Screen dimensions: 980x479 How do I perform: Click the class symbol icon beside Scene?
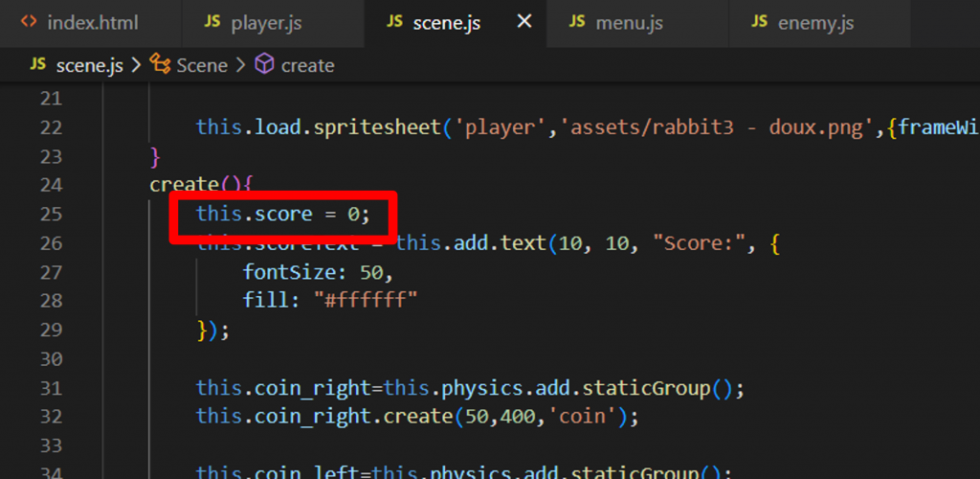pyautogui.click(x=160, y=64)
